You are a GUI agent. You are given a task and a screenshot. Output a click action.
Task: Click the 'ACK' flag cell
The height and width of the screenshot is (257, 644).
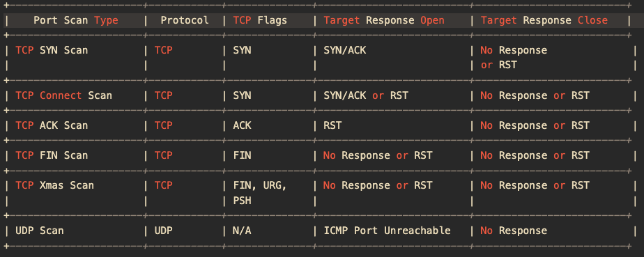coord(242,125)
